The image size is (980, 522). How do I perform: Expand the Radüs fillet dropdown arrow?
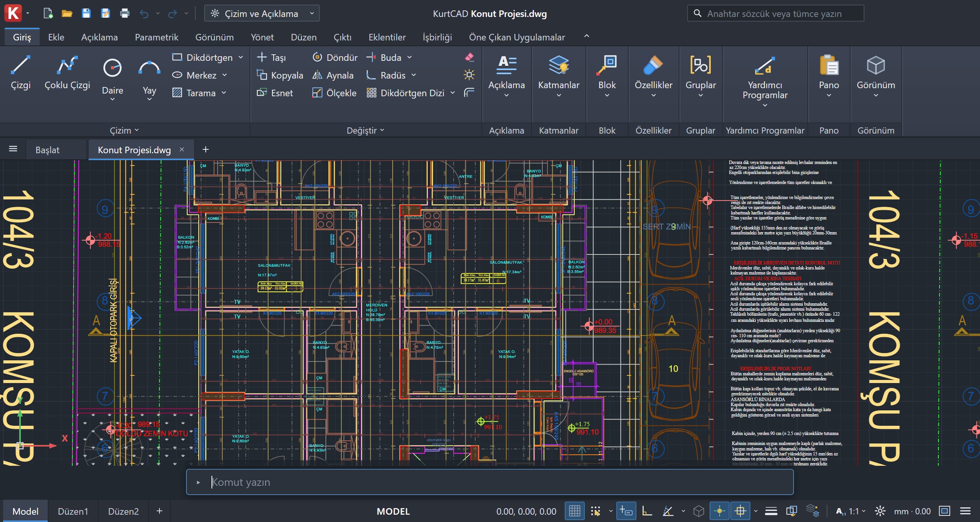414,75
